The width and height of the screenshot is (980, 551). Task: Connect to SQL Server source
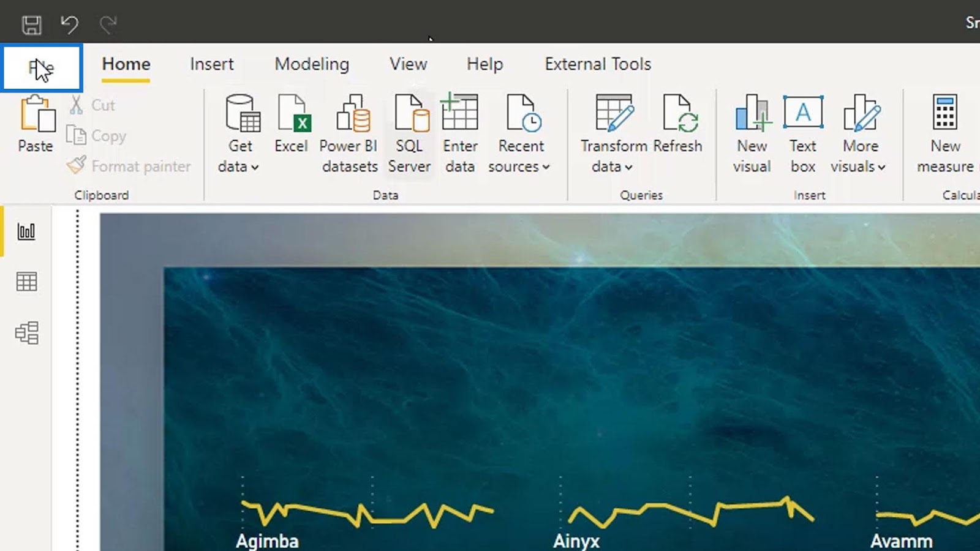click(410, 134)
